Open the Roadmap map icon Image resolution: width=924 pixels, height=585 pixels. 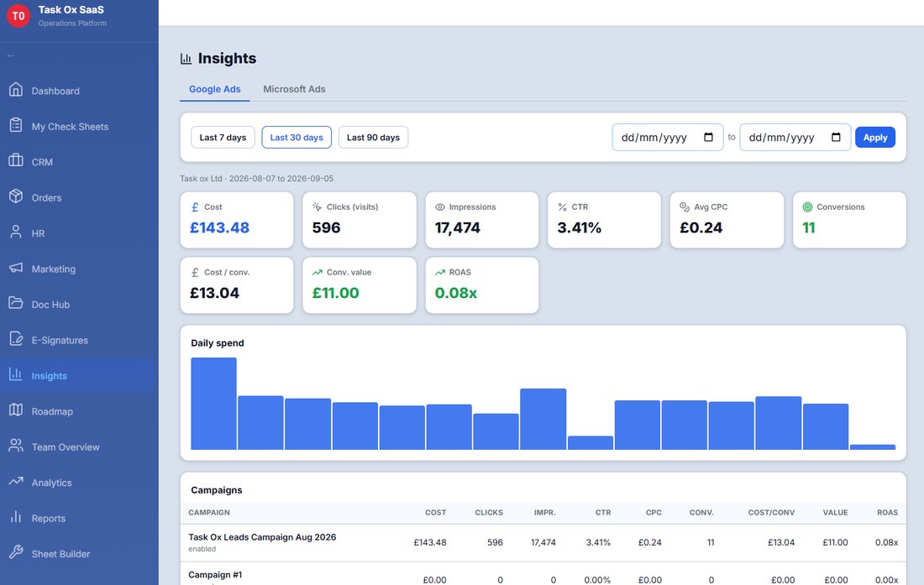click(16, 410)
